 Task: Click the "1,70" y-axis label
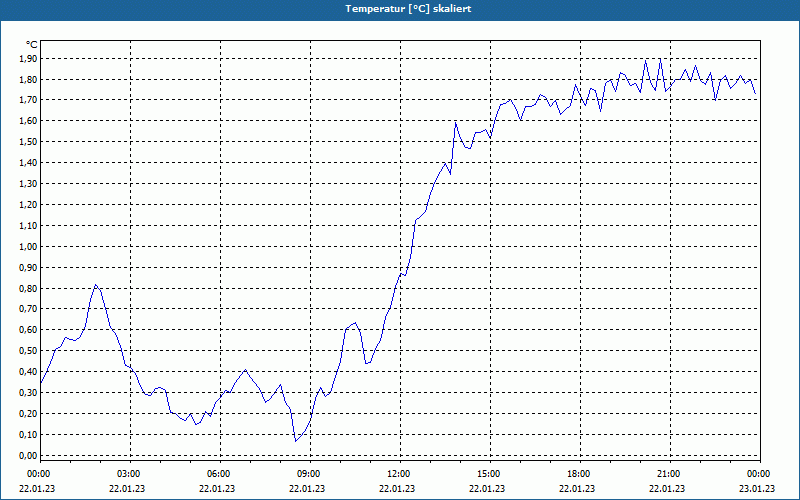[30, 99]
